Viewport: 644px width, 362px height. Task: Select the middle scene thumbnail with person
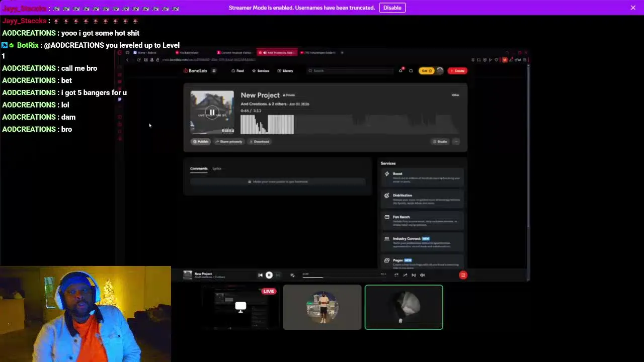tap(322, 307)
